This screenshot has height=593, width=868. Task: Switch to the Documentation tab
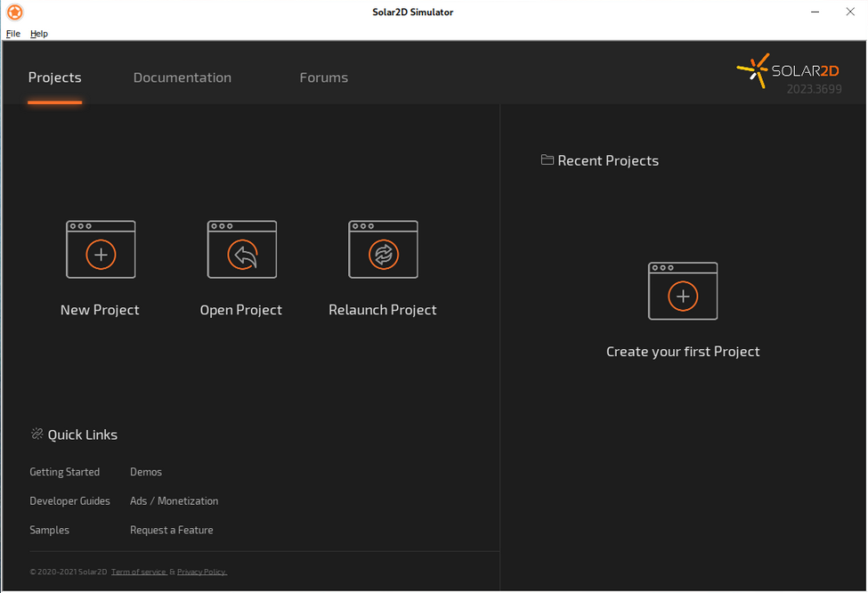point(183,77)
